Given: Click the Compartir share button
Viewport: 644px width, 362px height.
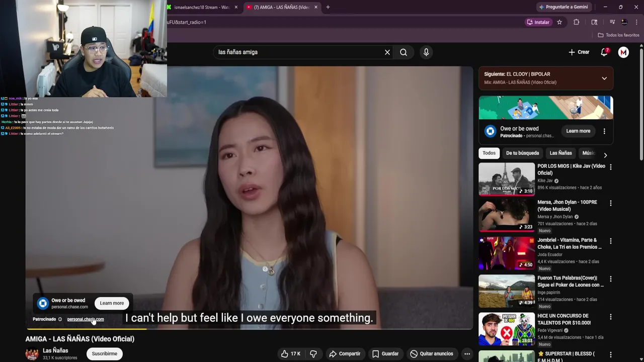Looking at the screenshot, I should (345, 354).
